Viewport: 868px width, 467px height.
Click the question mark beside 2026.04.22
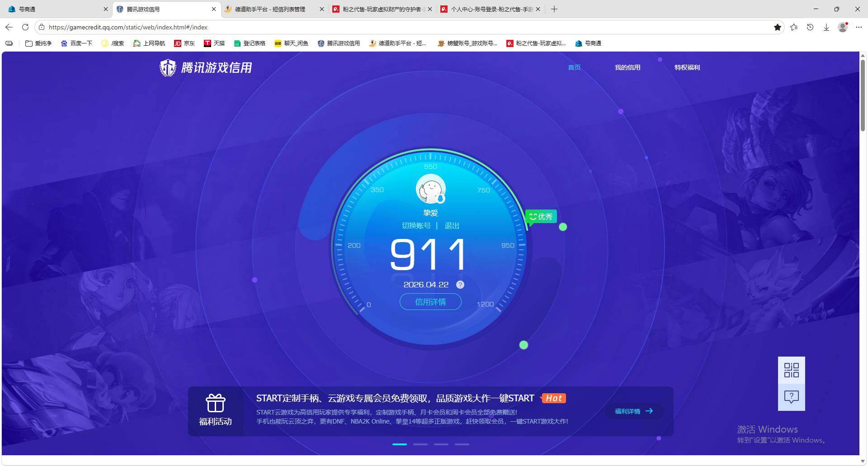tap(460, 285)
